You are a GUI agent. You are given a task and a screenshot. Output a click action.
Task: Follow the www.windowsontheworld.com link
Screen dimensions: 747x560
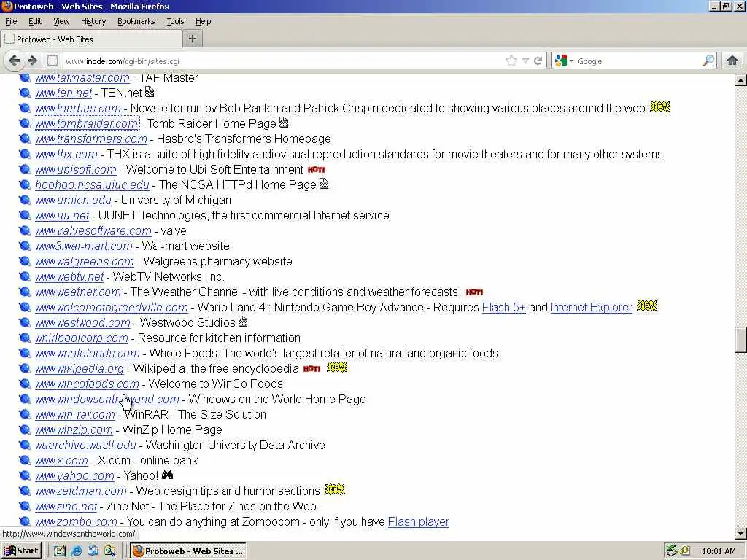[x=107, y=399]
